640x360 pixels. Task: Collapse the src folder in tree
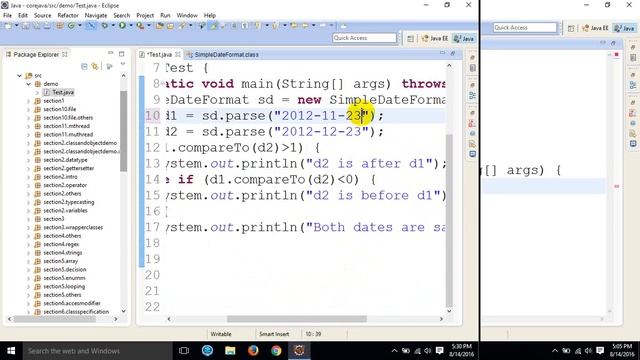point(19,76)
